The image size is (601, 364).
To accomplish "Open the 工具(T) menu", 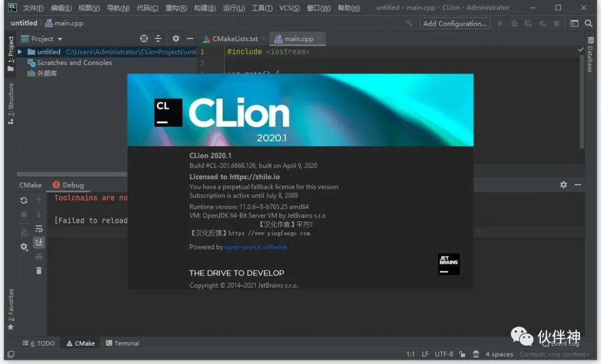I will (262, 8).
